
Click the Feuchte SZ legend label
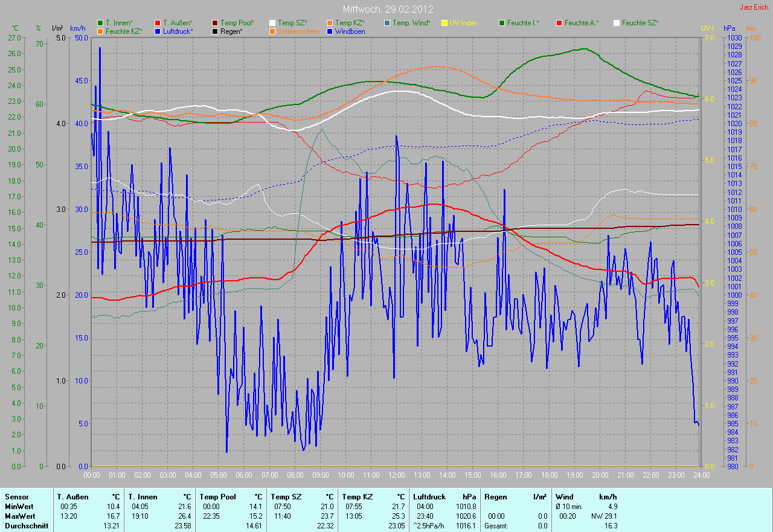[640, 23]
